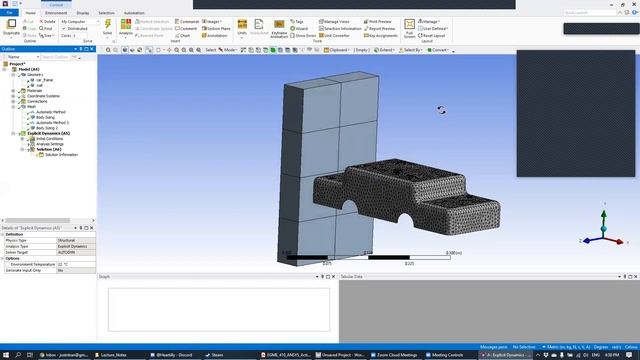Select Solution Information in the tree
640x360 pixels.
(61, 155)
